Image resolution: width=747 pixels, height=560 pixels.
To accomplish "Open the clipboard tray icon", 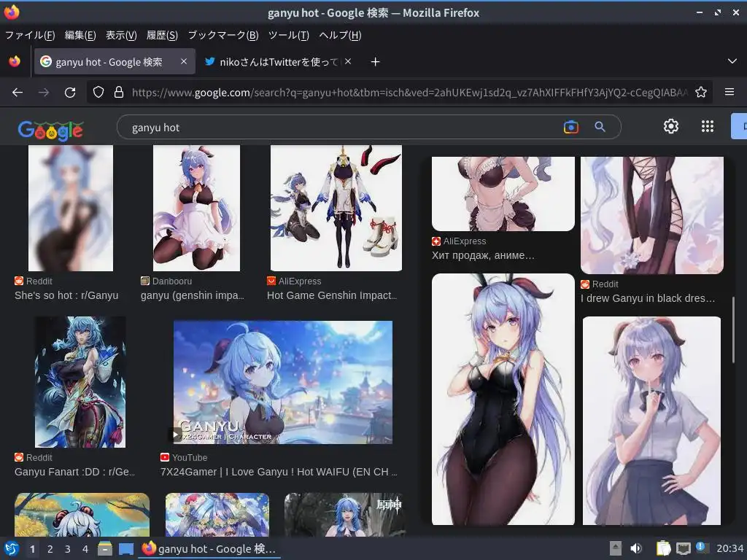I will point(663,548).
